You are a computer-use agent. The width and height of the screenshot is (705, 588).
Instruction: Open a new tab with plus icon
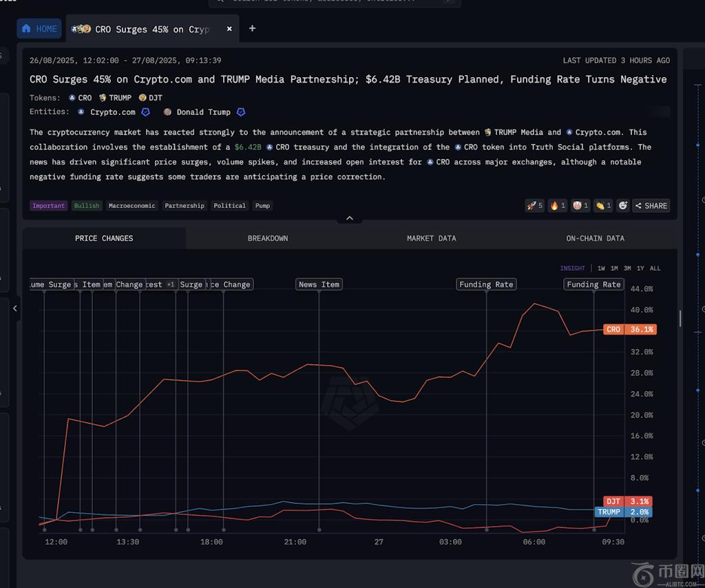252,28
